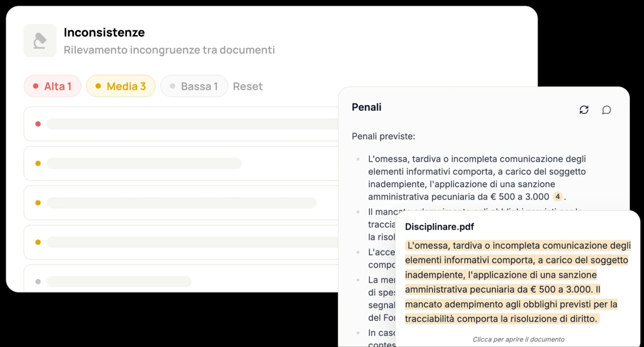Viewport: 644px width, 347px height.
Task: Toggle the Media 3 severity filter
Action: click(x=121, y=86)
